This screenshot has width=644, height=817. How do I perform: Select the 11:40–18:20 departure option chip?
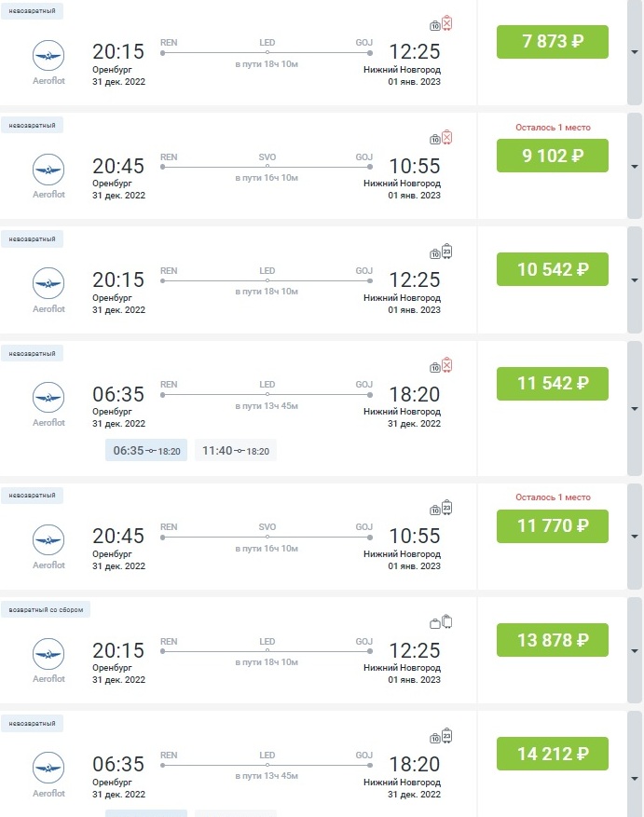[x=236, y=451]
